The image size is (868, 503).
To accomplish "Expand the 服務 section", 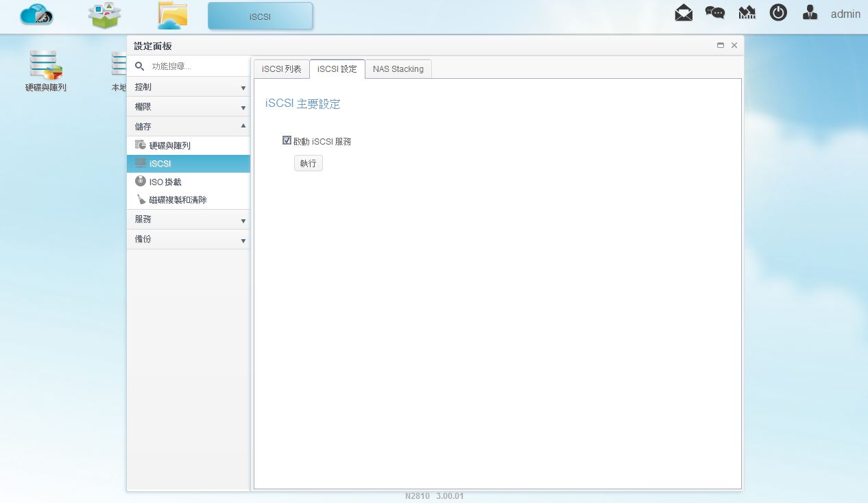I will (x=189, y=219).
